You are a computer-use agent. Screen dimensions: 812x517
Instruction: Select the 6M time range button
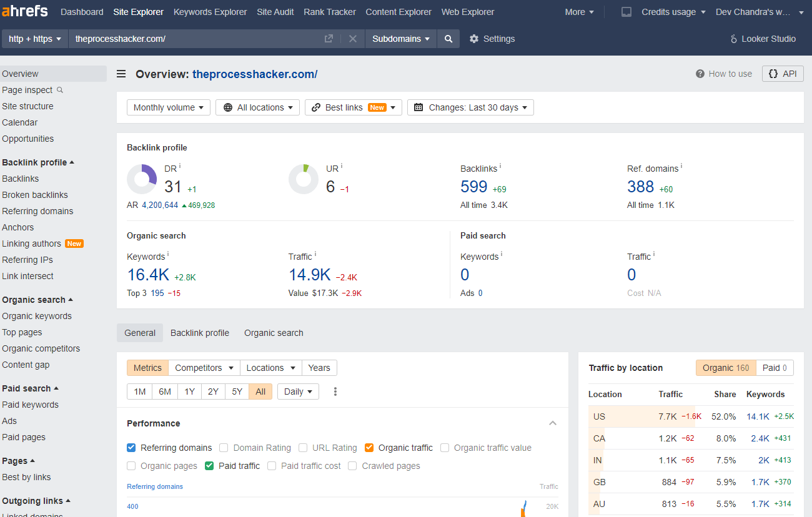coord(165,391)
